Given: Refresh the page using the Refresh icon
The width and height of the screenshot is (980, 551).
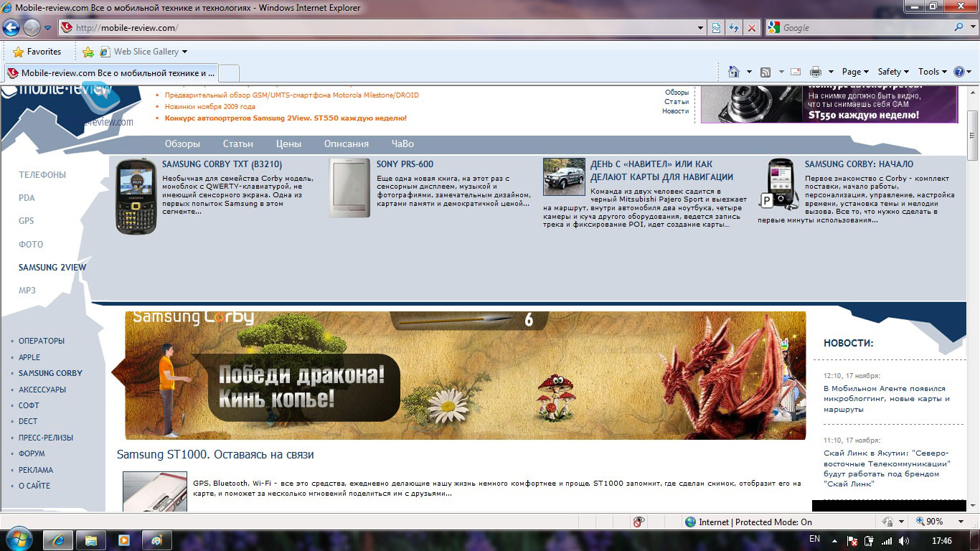Looking at the screenshot, I should pyautogui.click(x=734, y=28).
